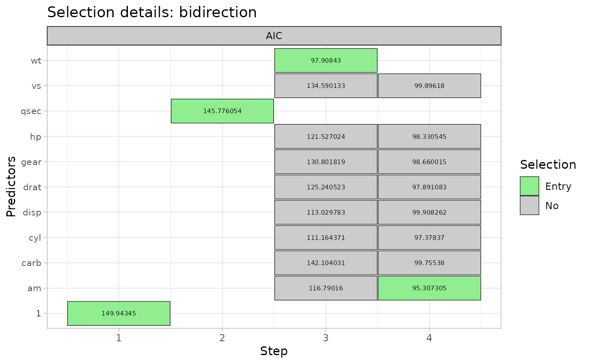This screenshot has height=364, width=589.
Task: Select the disp tile 113.029783
Action: pos(326,212)
